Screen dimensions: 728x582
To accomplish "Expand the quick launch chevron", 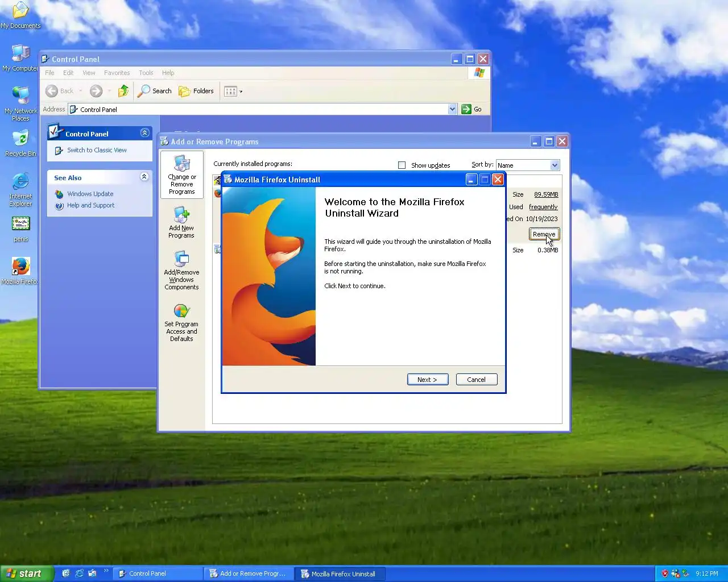I will click(106, 571).
